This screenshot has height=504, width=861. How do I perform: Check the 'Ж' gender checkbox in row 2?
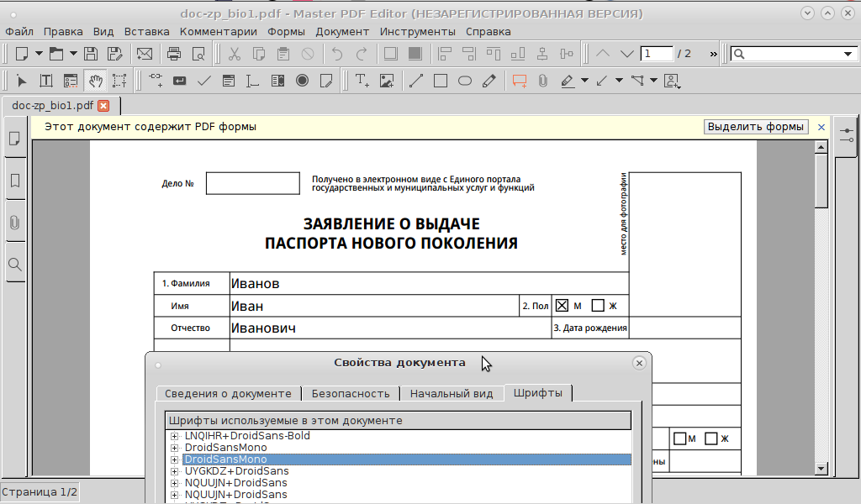coord(598,306)
